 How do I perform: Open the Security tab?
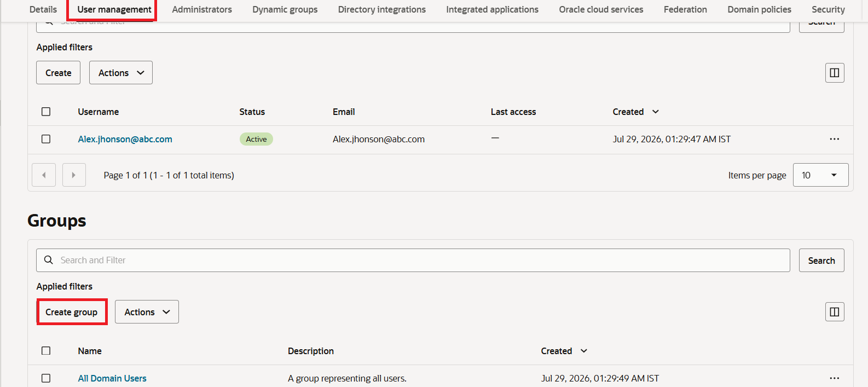click(x=828, y=9)
